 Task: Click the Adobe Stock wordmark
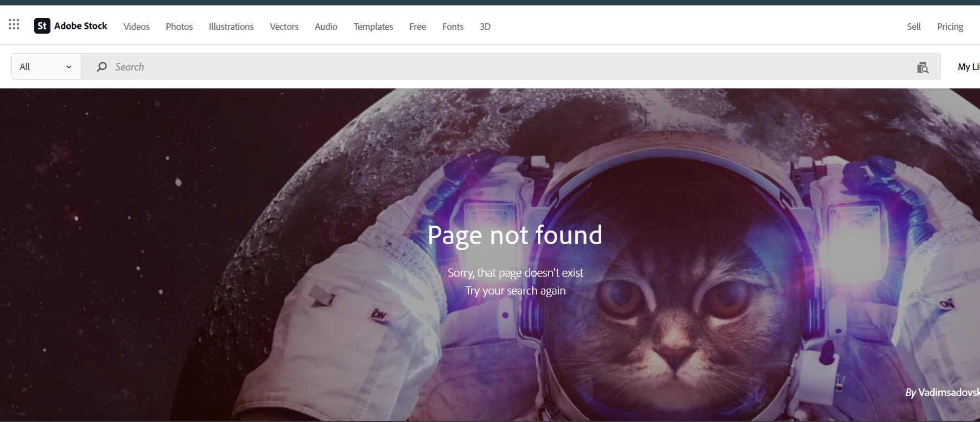coord(81,25)
